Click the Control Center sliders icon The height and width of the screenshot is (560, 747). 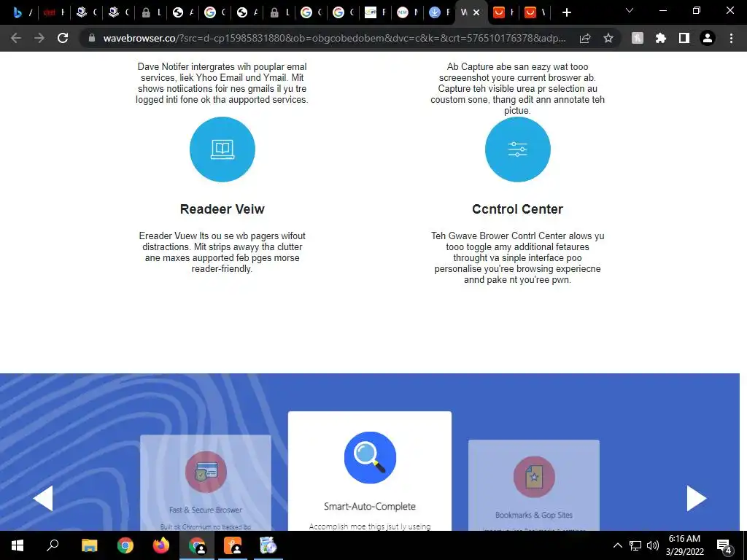click(x=517, y=149)
